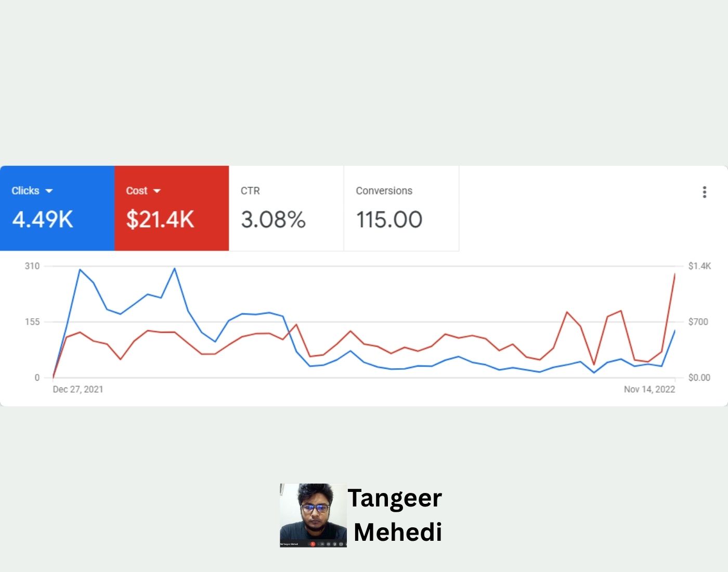Expand the Cost metric dropdown arrow
Viewport: 728px width, 572px height.
pos(157,191)
